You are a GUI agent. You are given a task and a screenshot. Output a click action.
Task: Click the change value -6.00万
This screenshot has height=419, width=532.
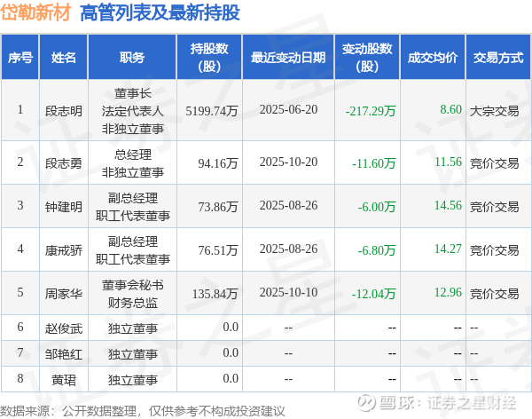(377, 207)
